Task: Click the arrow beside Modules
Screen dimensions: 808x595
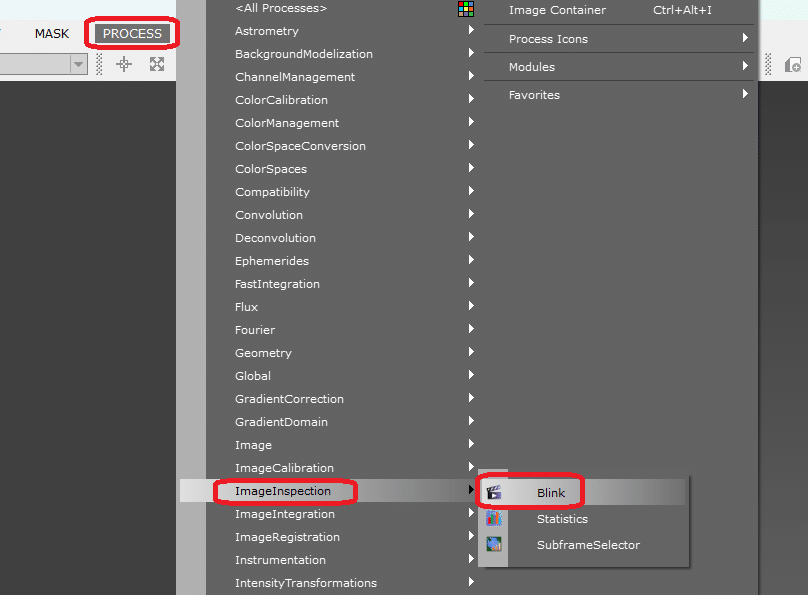Action: tap(745, 65)
